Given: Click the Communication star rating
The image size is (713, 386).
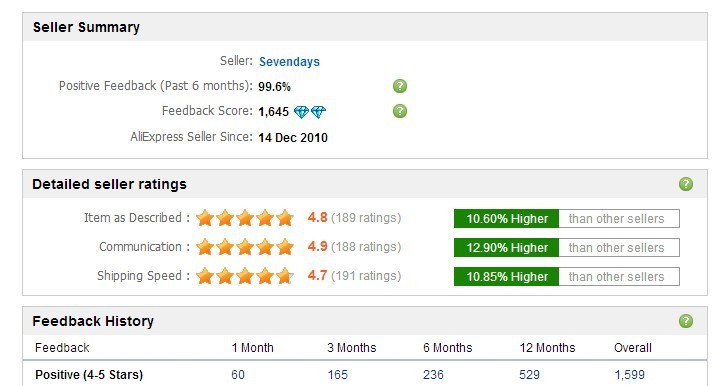Looking at the screenshot, I should tap(245, 247).
